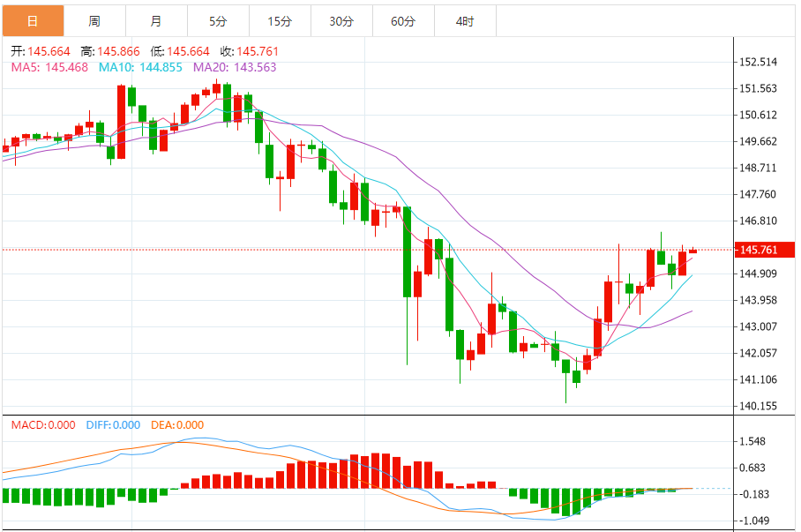801x532 pixels.
Task: Click the closing price 收: 145.761
Action: point(250,52)
